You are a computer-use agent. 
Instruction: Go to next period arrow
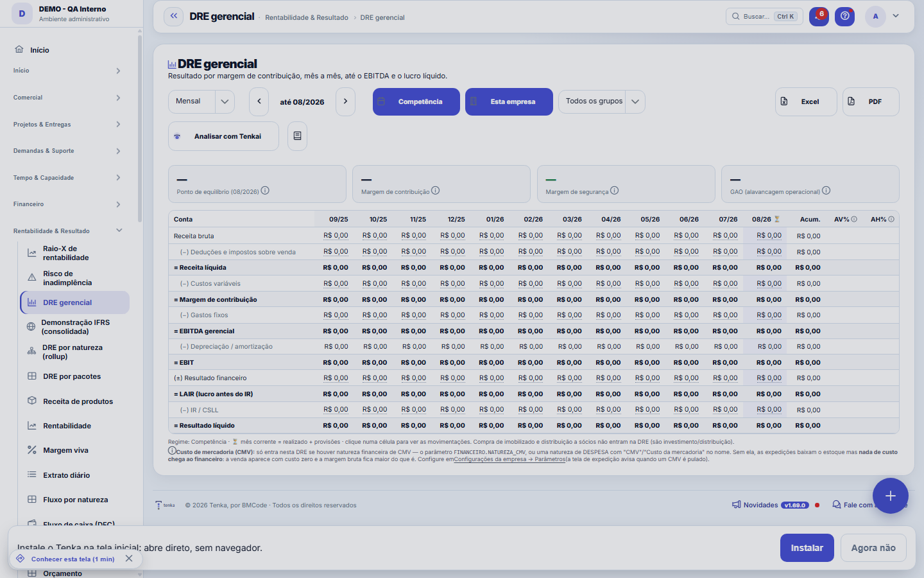coord(345,101)
